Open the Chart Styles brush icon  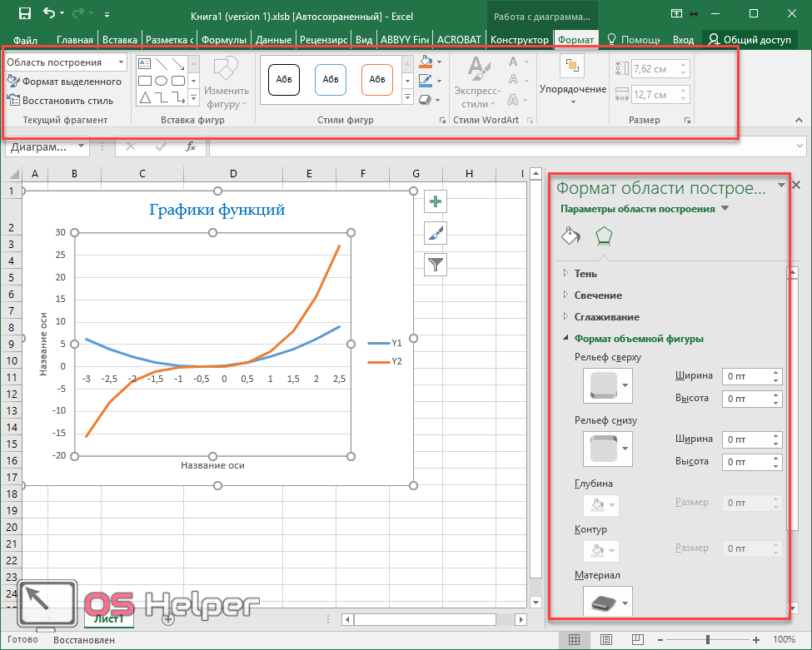point(436,233)
